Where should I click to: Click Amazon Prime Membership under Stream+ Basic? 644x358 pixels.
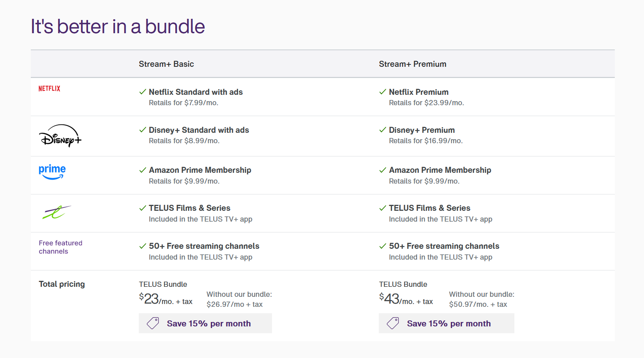point(200,170)
